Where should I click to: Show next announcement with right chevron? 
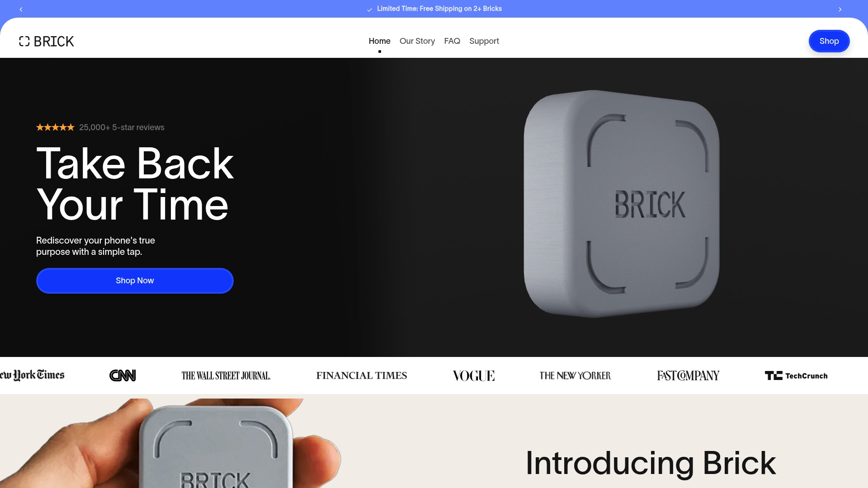tap(840, 9)
